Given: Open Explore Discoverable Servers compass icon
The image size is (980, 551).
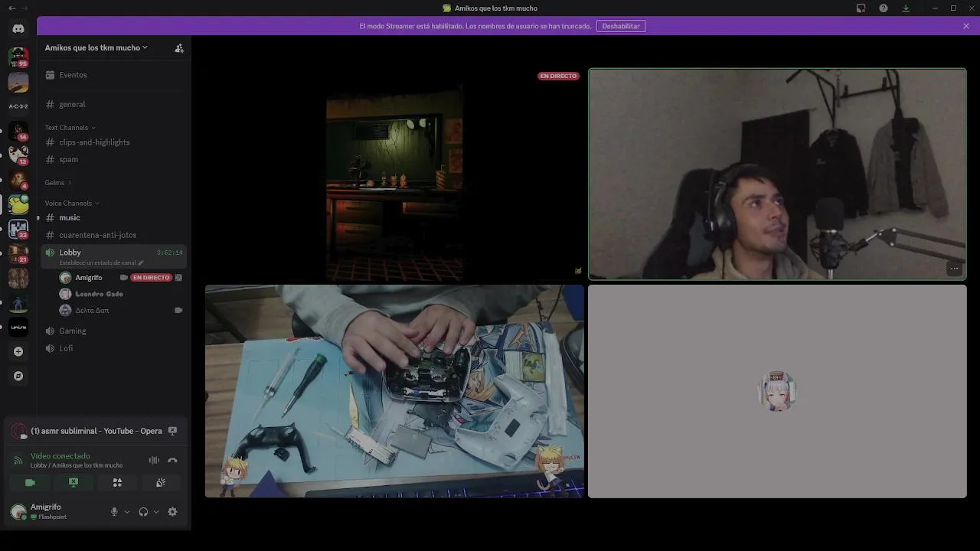Looking at the screenshot, I should (18, 376).
